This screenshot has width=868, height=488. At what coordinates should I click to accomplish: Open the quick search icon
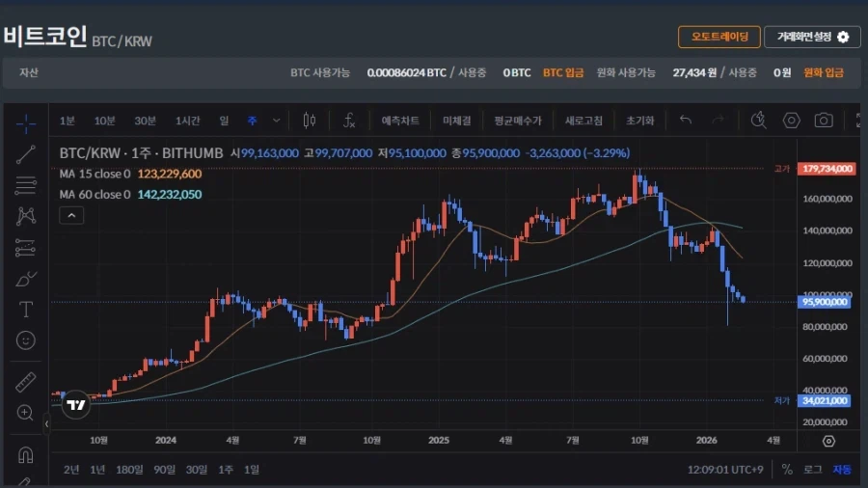pos(758,120)
